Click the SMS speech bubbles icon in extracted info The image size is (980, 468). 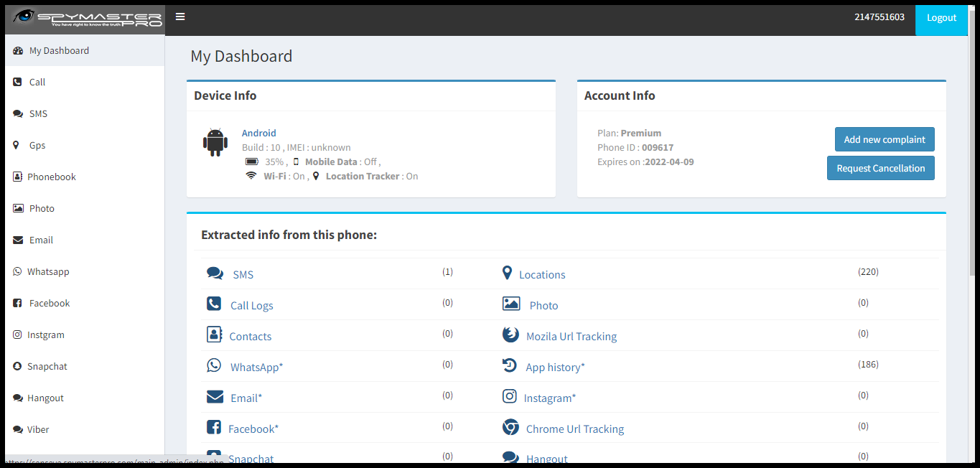(x=215, y=273)
